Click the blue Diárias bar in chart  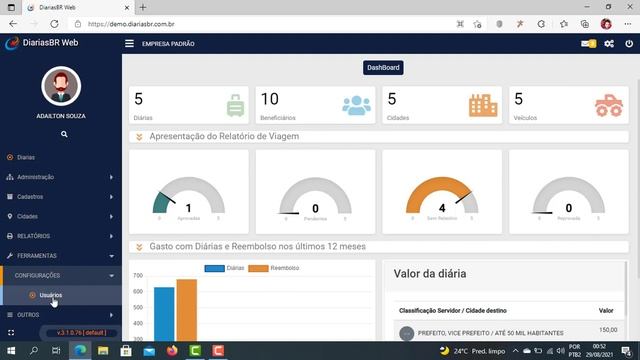click(164, 314)
